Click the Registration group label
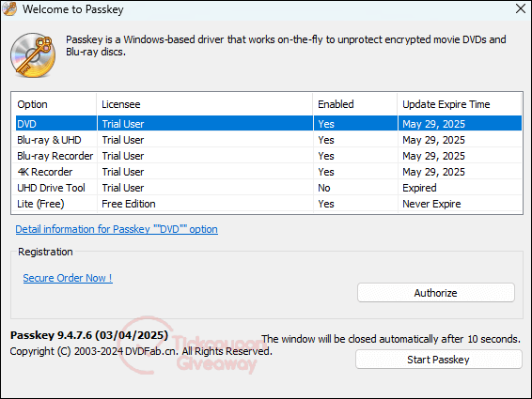Image resolution: width=532 pixels, height=399 pixels. 45,252
